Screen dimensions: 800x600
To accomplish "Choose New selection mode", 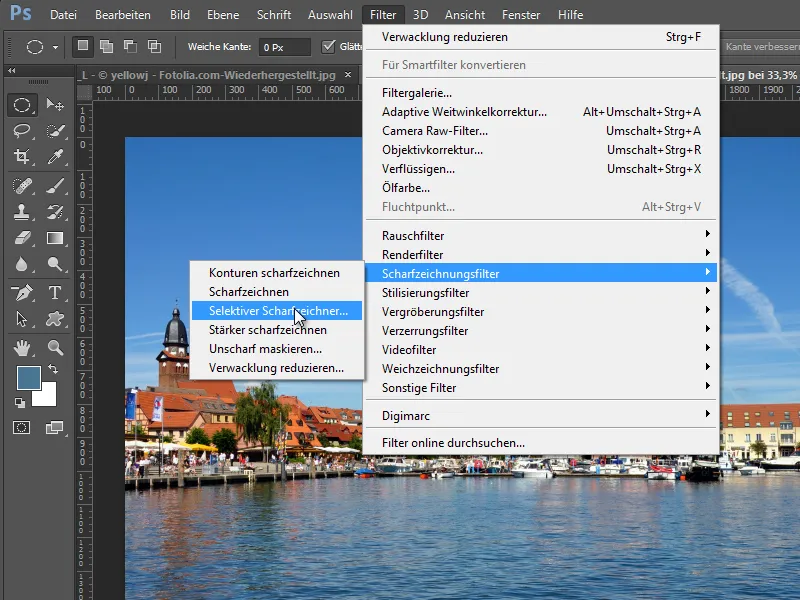I will pos(83,46).
